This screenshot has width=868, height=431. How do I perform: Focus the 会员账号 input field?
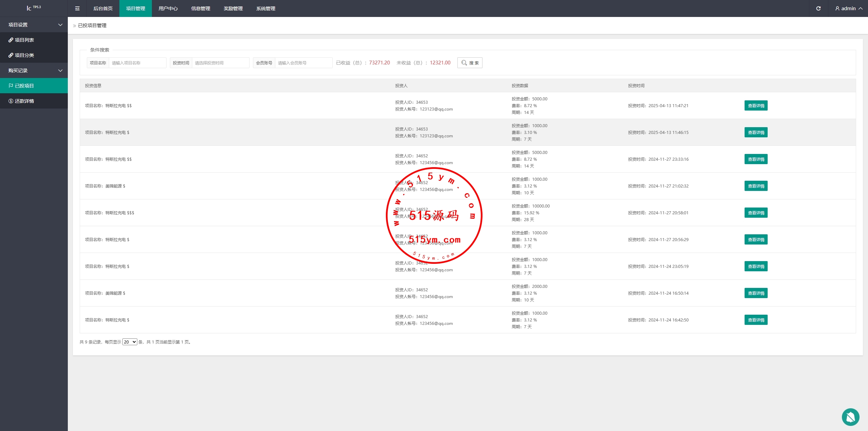tap(303, 63)
